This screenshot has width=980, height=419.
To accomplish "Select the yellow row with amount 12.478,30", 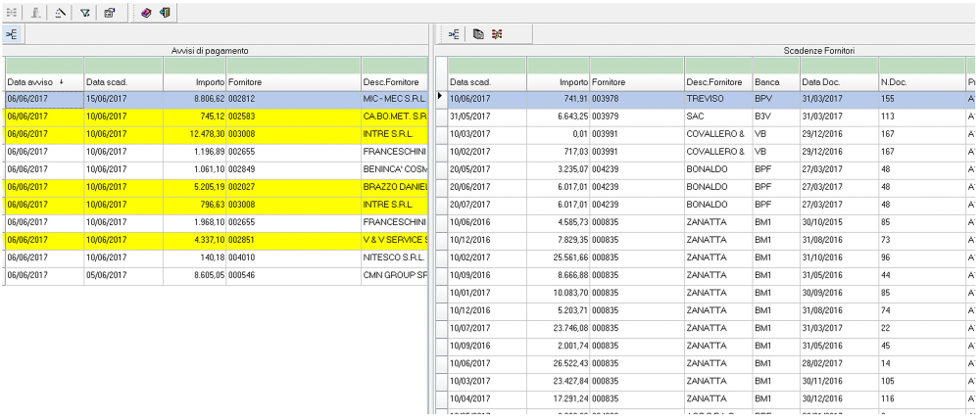I will pyautogui.click(x=216, y=133).
